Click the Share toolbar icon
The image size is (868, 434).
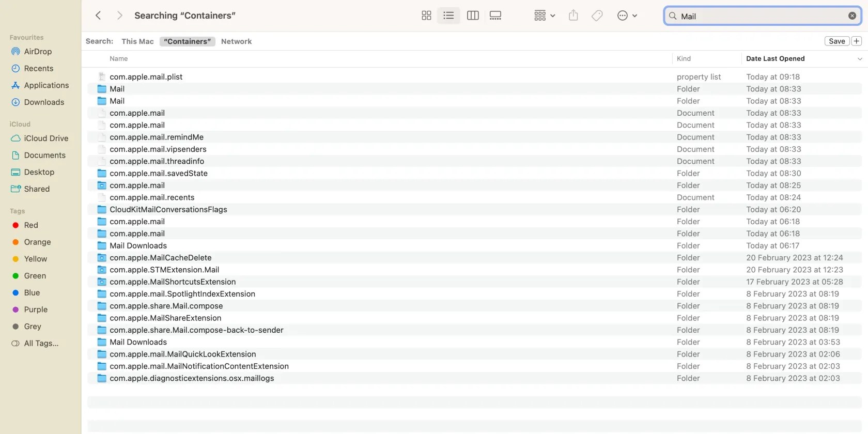574,16
